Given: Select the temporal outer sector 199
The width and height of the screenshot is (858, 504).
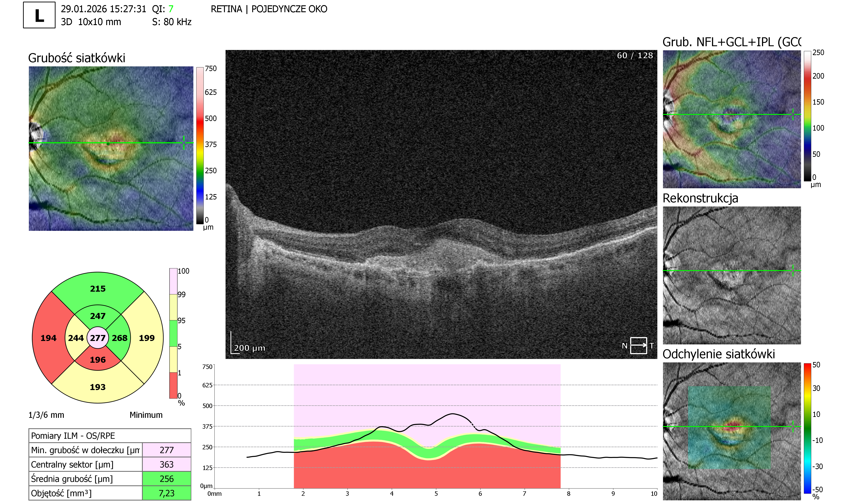Looking at the screenshot, I should (147, 338).
